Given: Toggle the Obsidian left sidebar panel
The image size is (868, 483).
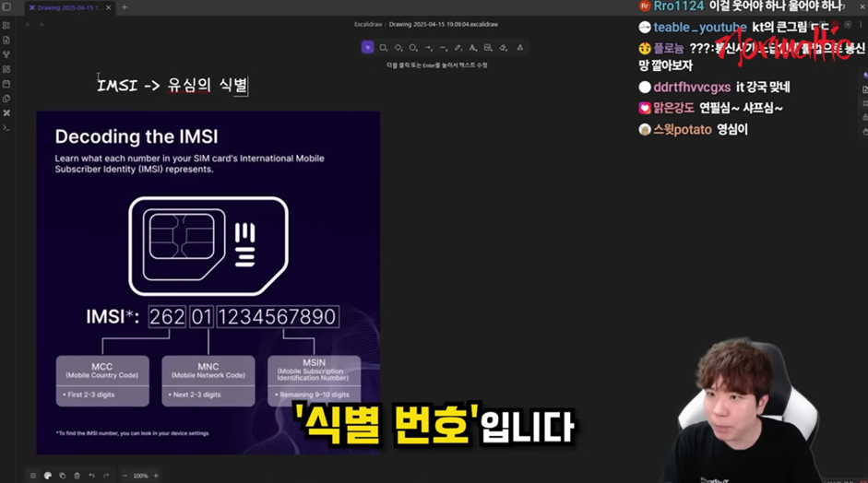Looking at the screenshot, I should tap(6, 7).
